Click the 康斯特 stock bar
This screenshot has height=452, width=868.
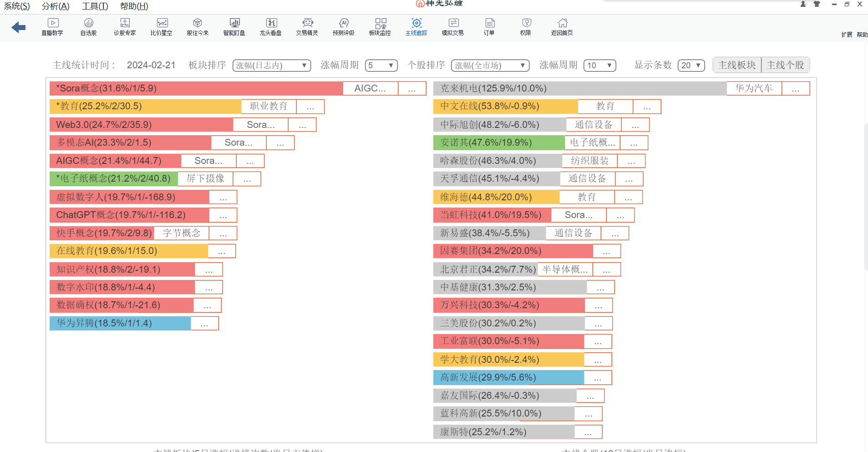click(x=504, y=432)
